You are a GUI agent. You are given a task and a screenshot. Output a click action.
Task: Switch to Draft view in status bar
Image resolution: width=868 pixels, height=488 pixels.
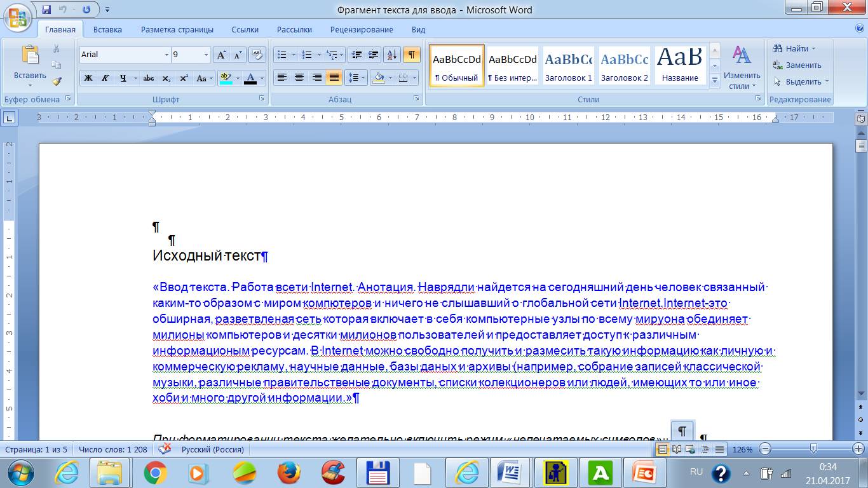click(x=719, y=449)
